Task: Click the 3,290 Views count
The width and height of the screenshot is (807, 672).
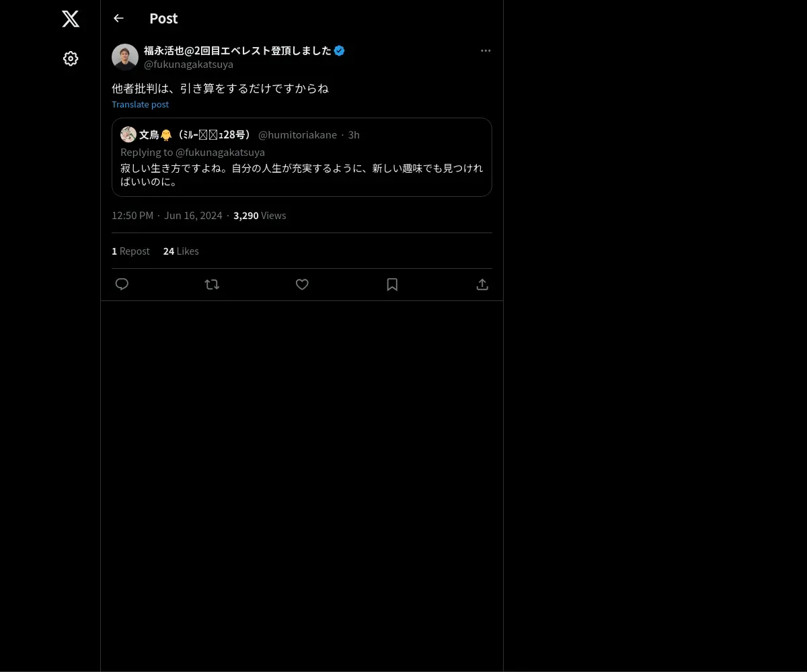Action: point(260,216)
